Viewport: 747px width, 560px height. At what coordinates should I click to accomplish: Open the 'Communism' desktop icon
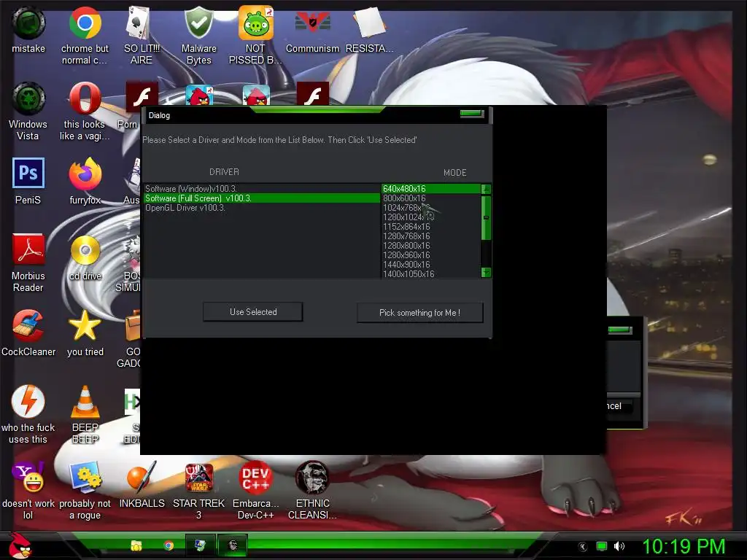[x=312, y=23]
